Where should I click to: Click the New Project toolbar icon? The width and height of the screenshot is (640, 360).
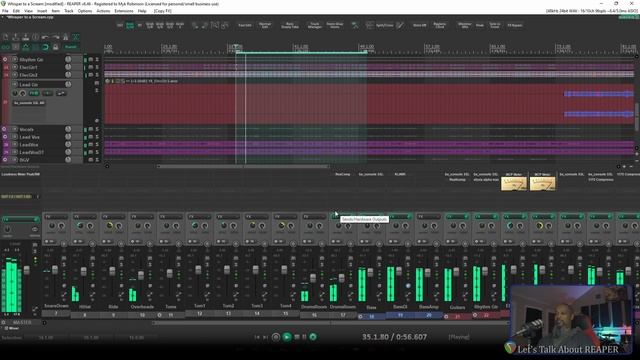(6, 37)
